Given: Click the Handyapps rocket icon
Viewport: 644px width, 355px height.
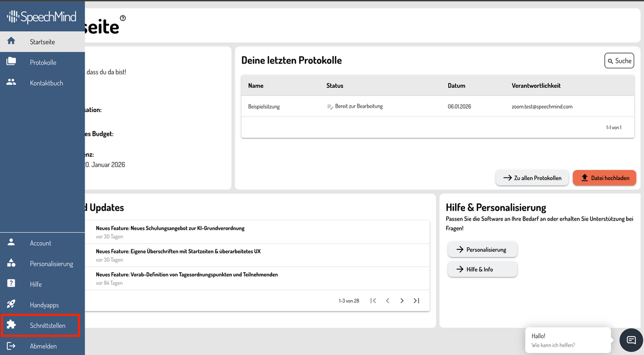Looking at the screenshot, I should click(x=11, y=304).
